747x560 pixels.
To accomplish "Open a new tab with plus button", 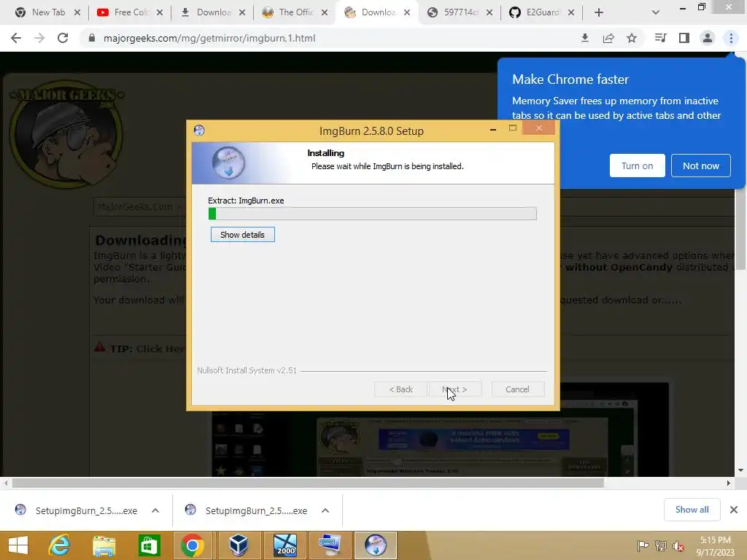I will tap(599, 12).
